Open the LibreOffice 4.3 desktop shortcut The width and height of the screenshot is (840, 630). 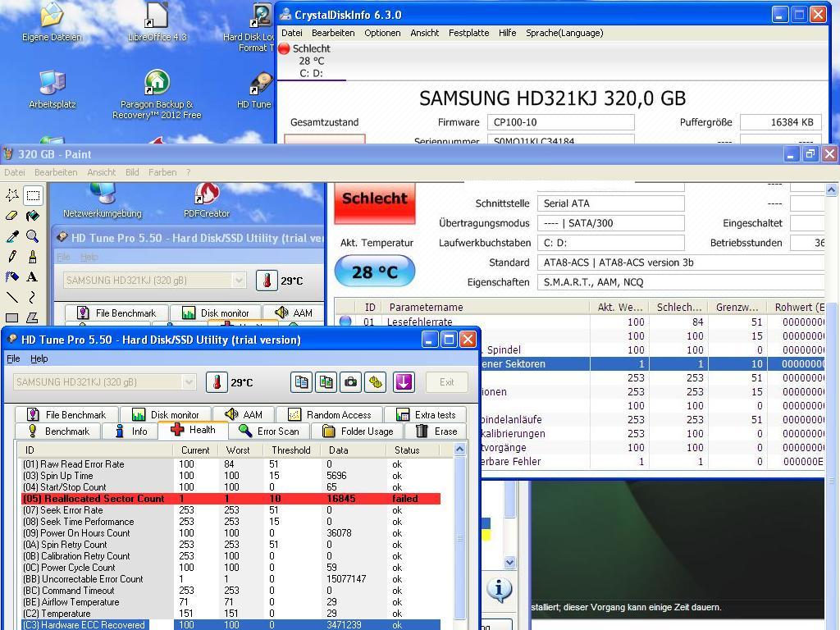pos(157,22)
